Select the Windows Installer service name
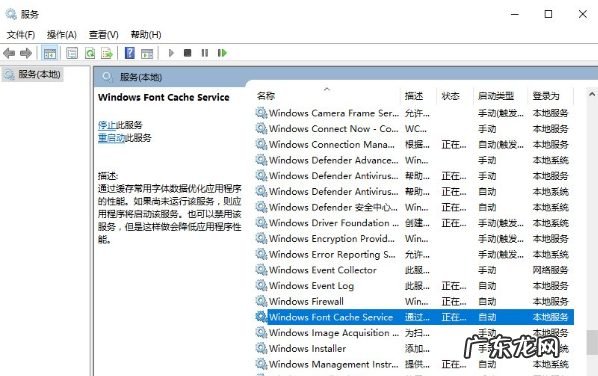 (x=307, y=348)
